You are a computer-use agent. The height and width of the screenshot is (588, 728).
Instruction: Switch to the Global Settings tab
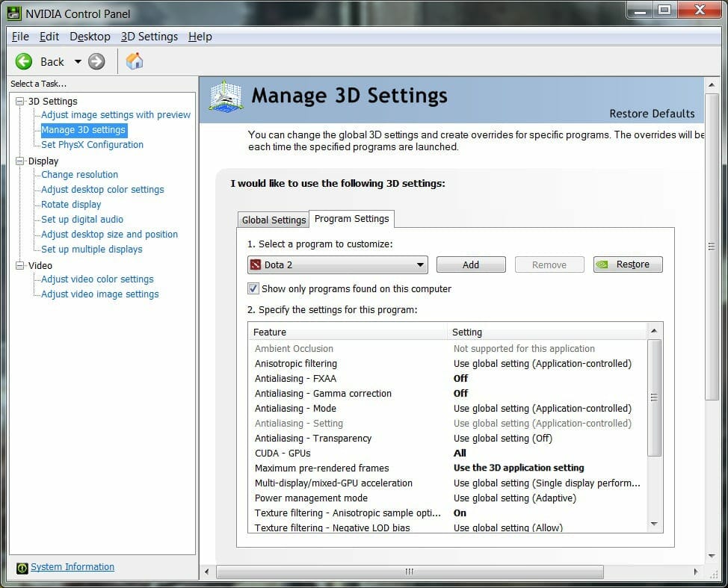273,220
